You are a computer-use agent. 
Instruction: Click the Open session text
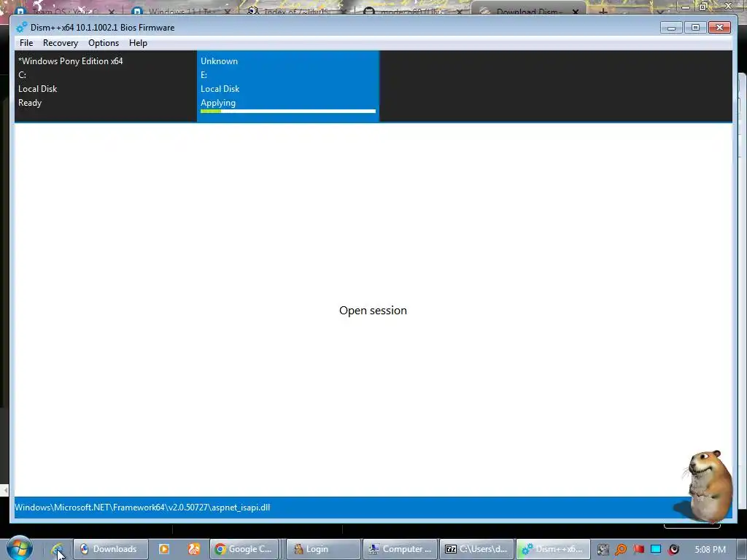(x=373, y=311)
